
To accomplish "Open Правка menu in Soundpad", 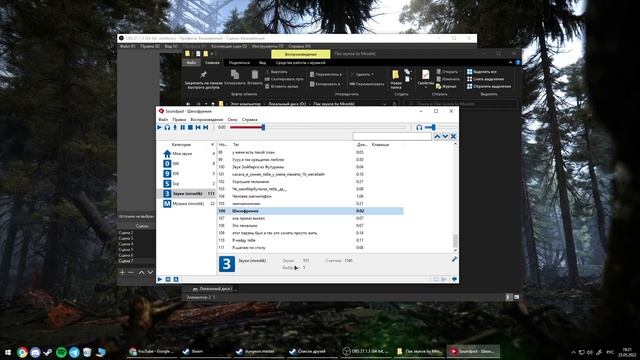I will (x=179, y=120).
